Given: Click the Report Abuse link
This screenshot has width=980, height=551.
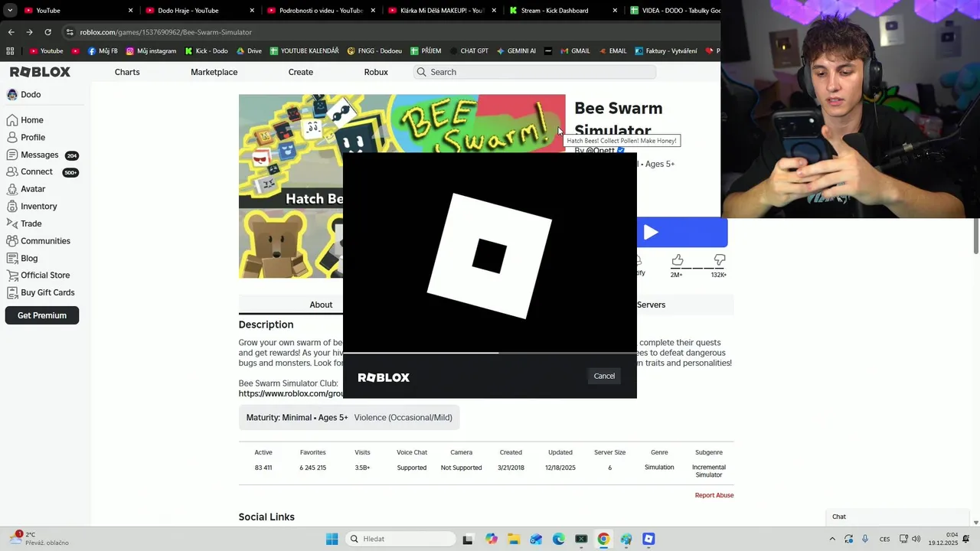Looking at the screenshot, I should (x=714, y=495).
